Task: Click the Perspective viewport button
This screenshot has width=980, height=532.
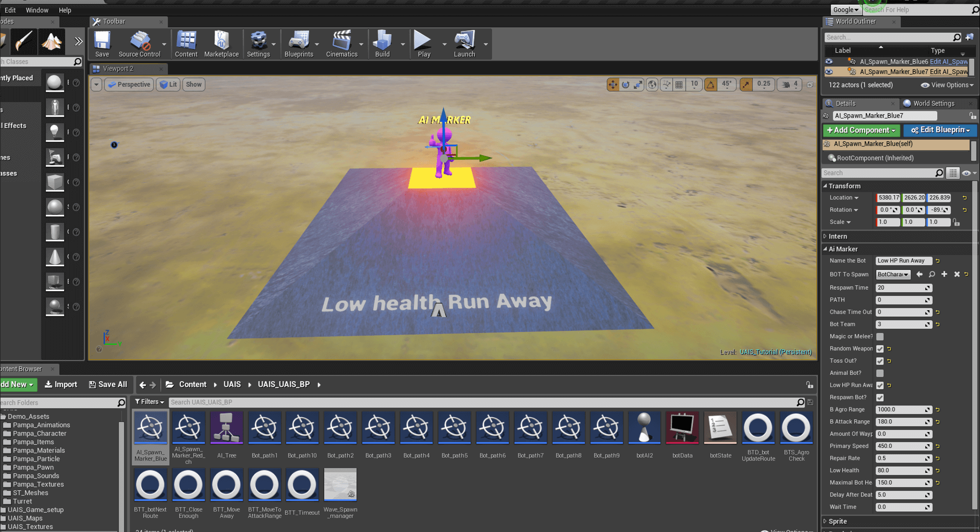Action: [128, 85]
